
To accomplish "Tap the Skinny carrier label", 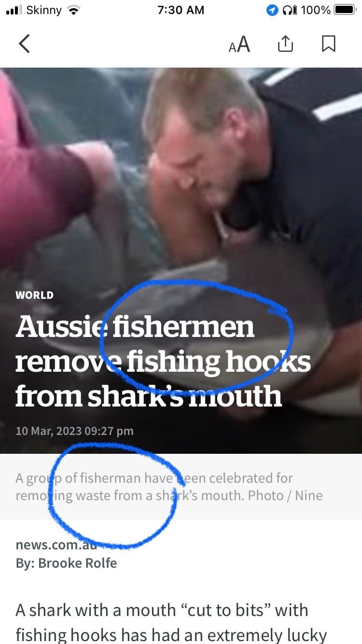I will pyautogui.click(x=44, y=10).
